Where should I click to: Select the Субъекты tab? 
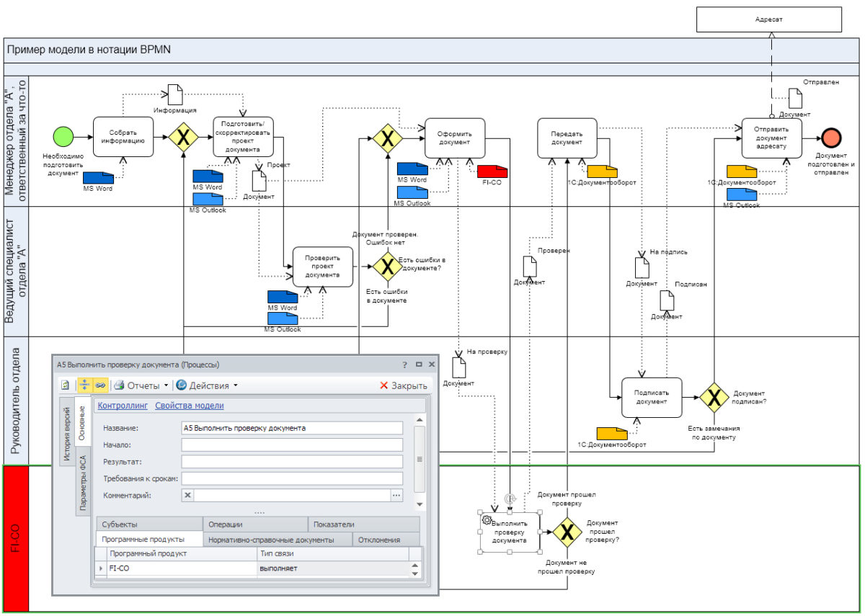[x=120, y=525]
